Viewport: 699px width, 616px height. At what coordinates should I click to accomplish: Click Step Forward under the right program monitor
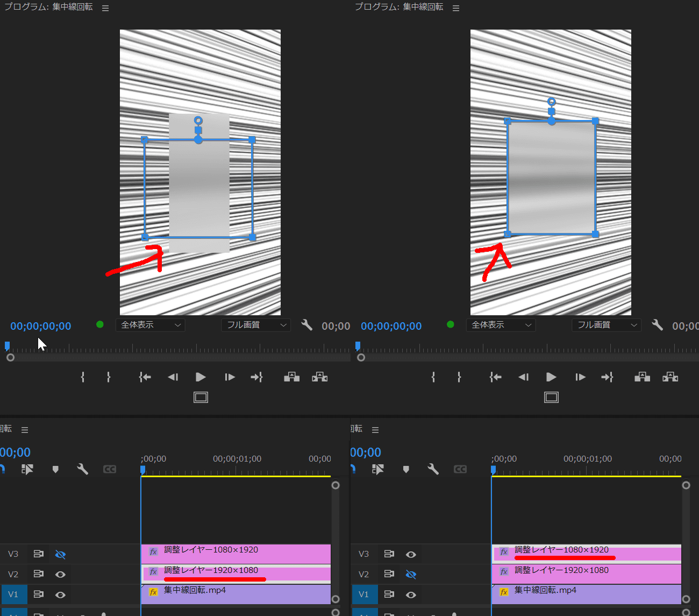580,377
